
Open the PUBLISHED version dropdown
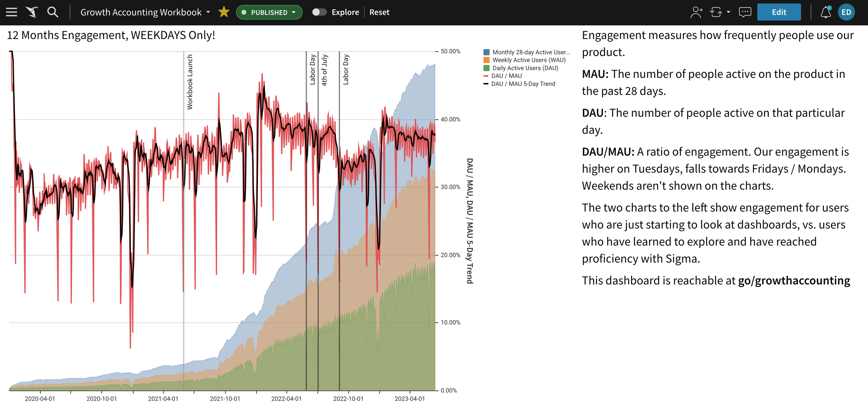pyautogui.click(x=269, y=12)
